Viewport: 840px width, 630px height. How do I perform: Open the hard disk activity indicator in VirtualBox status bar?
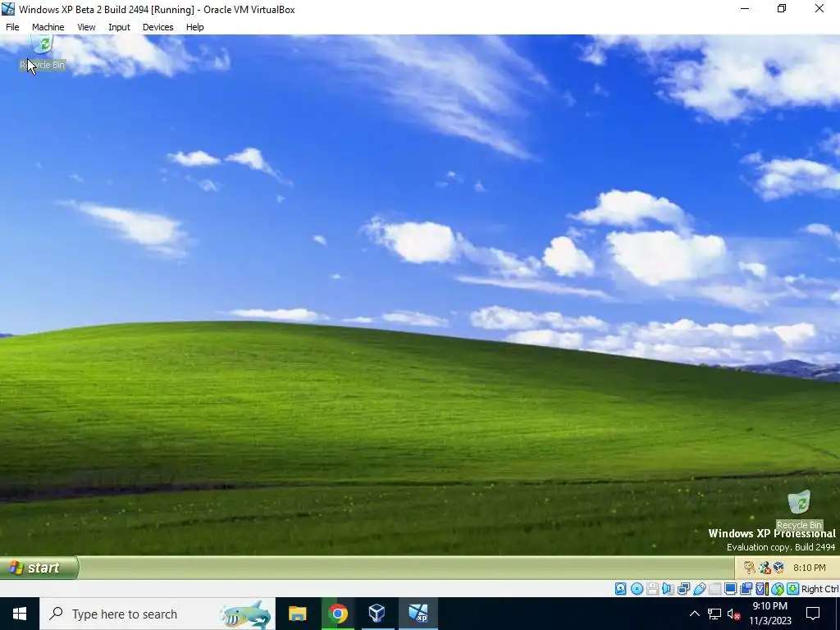coord(620,589)
